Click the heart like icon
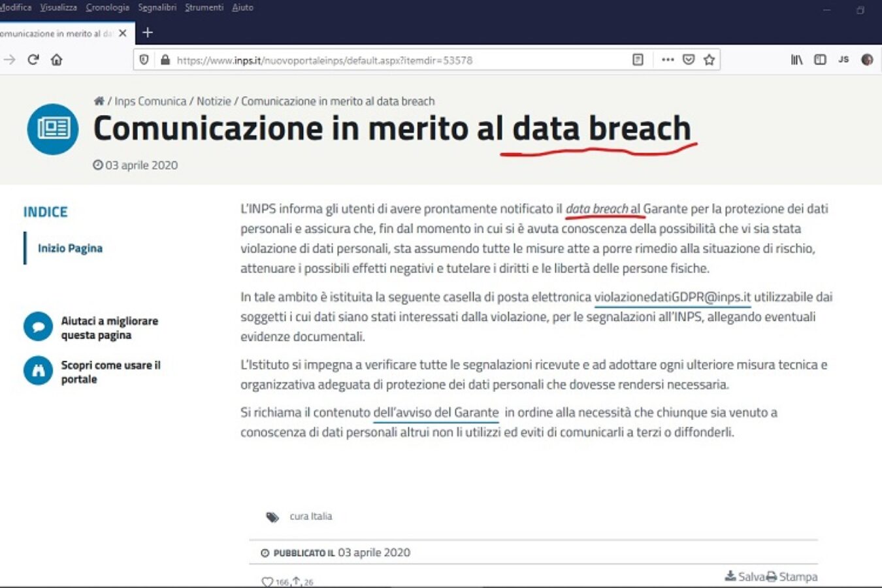882x588 pixels. point(267,581)
